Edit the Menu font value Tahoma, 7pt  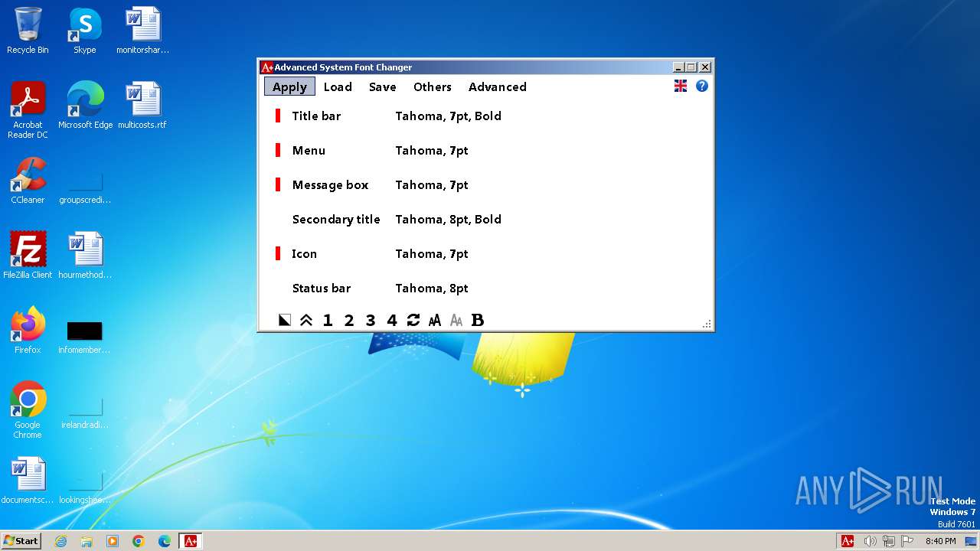coord(432,151)
